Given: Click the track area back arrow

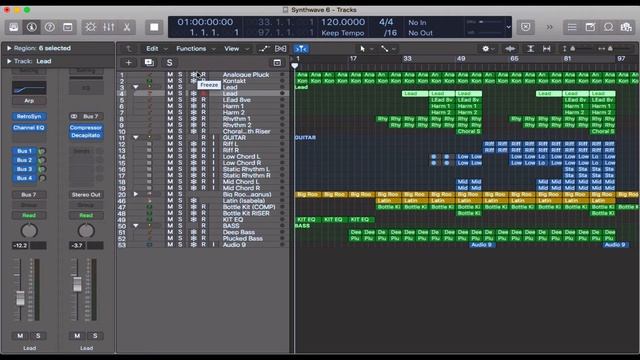Looking at the screenshot, I should click(129, 49).
